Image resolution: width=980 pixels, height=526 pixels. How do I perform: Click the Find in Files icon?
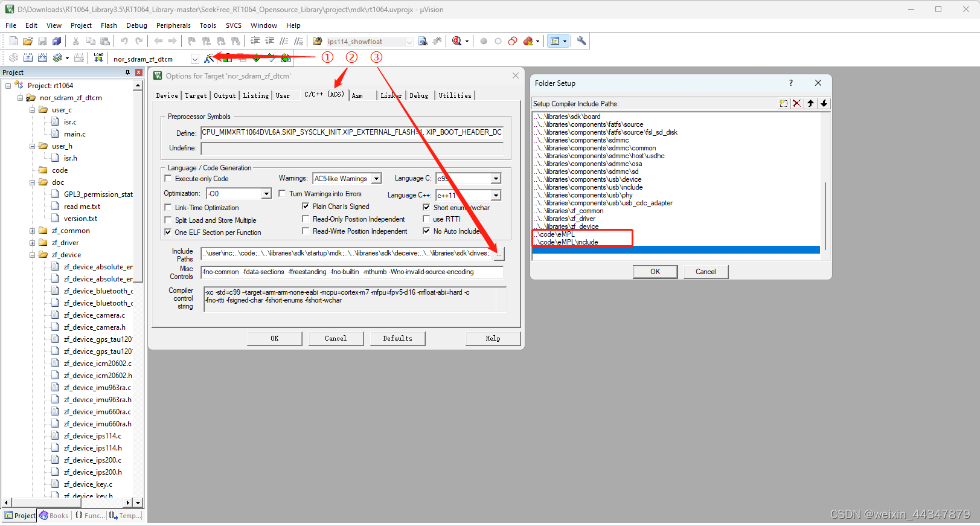[x=318, y=41]
